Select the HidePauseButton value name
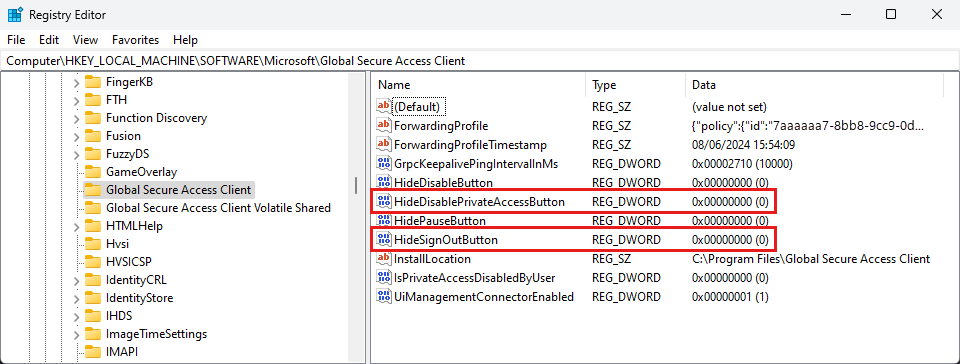Image resolution: width=960 pixels, height=364 pixels. [x=440, y=221]
